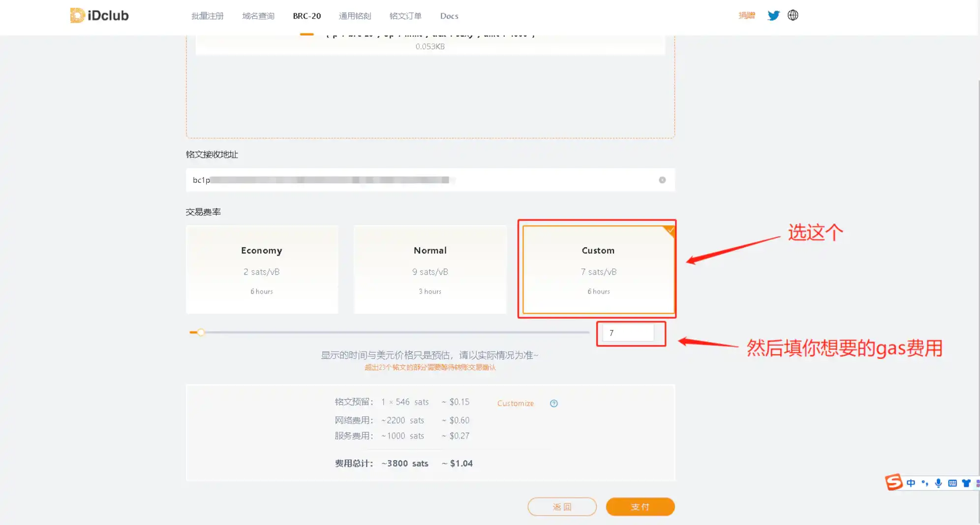980x525 pixels.
Task: Click the 返回 button
Action: coord(562,506)
